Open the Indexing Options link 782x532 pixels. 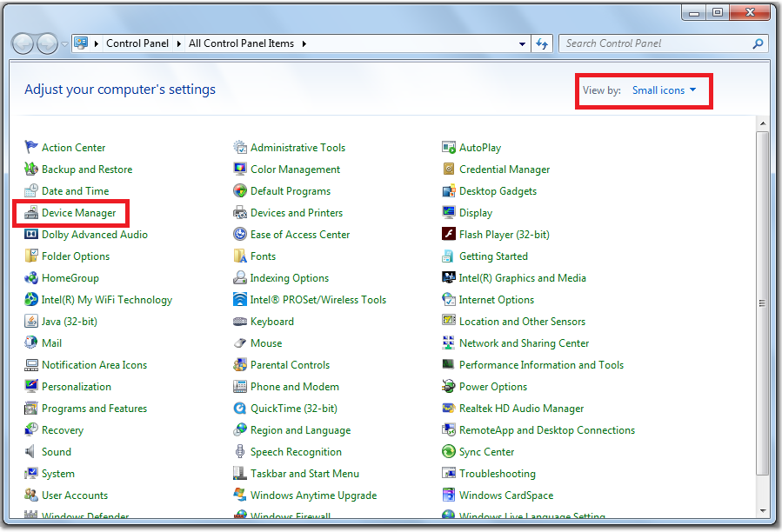tap(290, 278)
